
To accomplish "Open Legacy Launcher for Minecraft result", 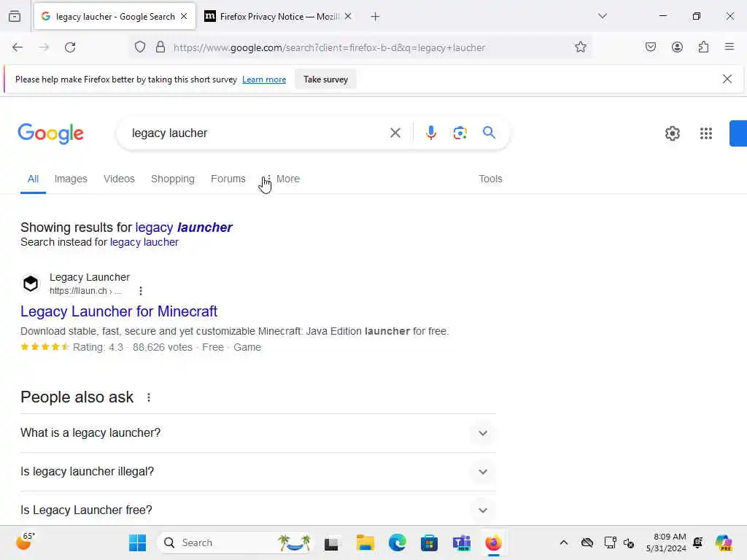I will pyautogui.click(x=119, y=311).
